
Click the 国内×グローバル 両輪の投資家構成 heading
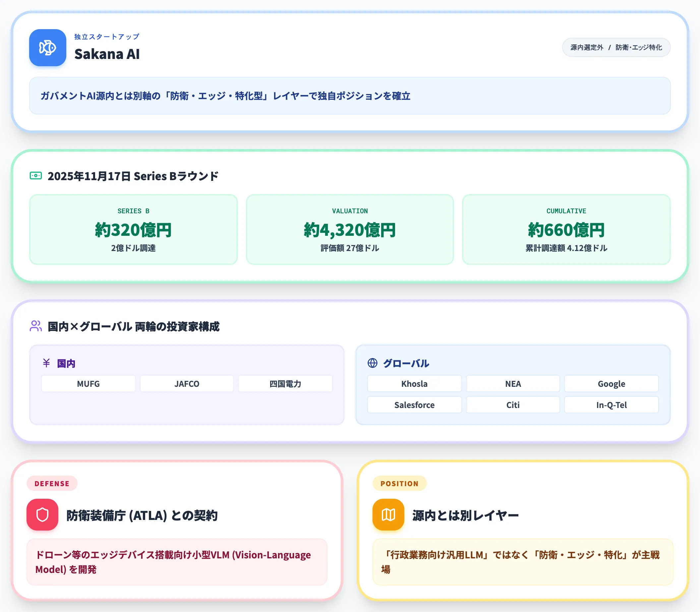point(134,327)
